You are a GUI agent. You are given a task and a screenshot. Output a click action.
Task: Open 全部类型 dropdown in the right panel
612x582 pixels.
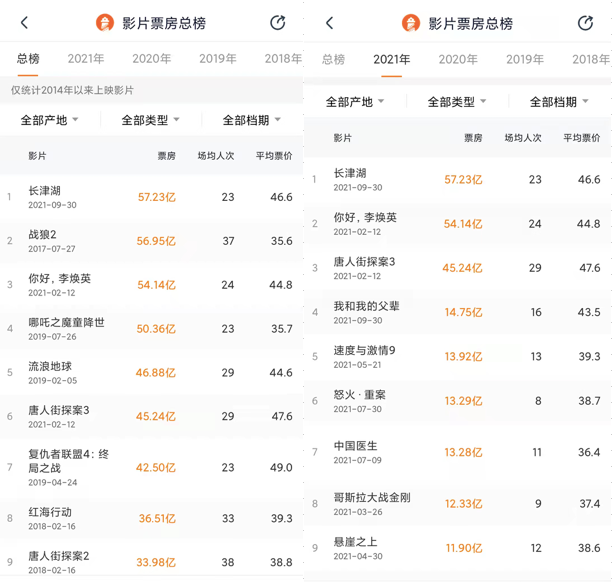[457, 102]
